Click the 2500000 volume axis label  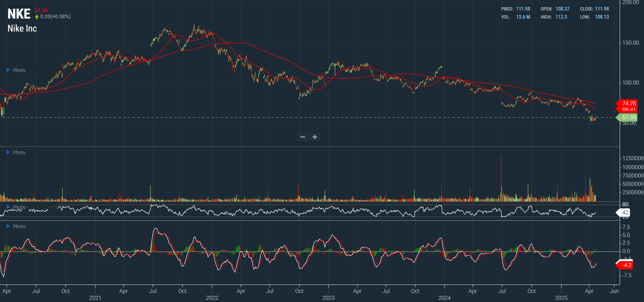pos(633,192)
